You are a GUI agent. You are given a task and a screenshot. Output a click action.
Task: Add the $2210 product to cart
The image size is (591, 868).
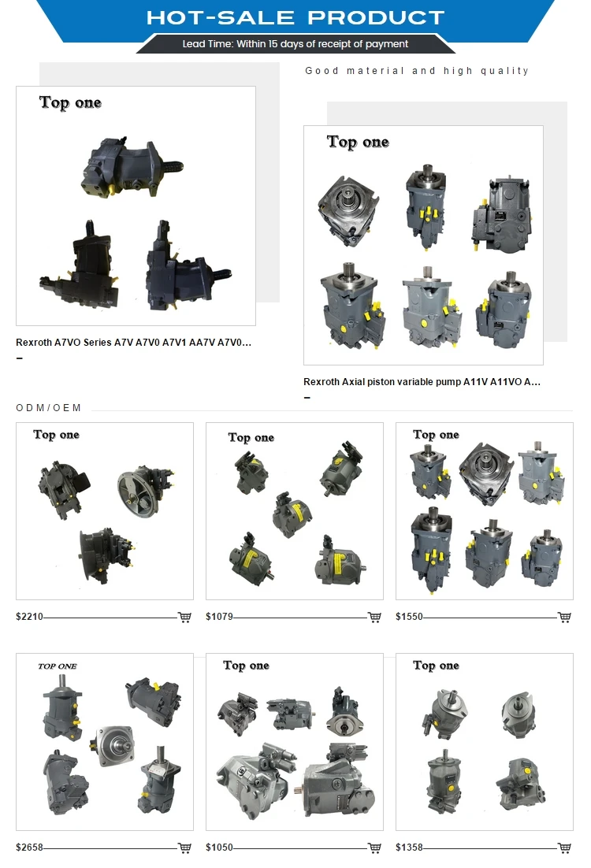(x=184, y=618)
